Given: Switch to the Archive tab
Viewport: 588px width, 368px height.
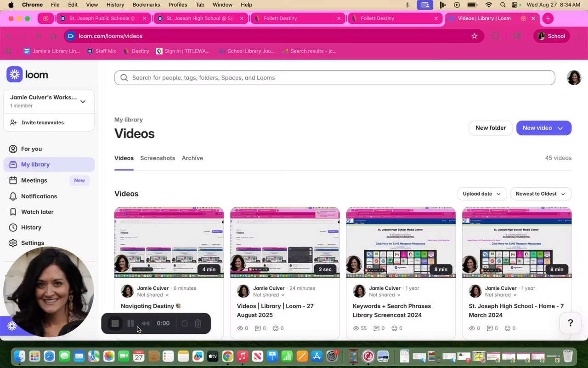Looking at the screenshot, I should 192,158.
